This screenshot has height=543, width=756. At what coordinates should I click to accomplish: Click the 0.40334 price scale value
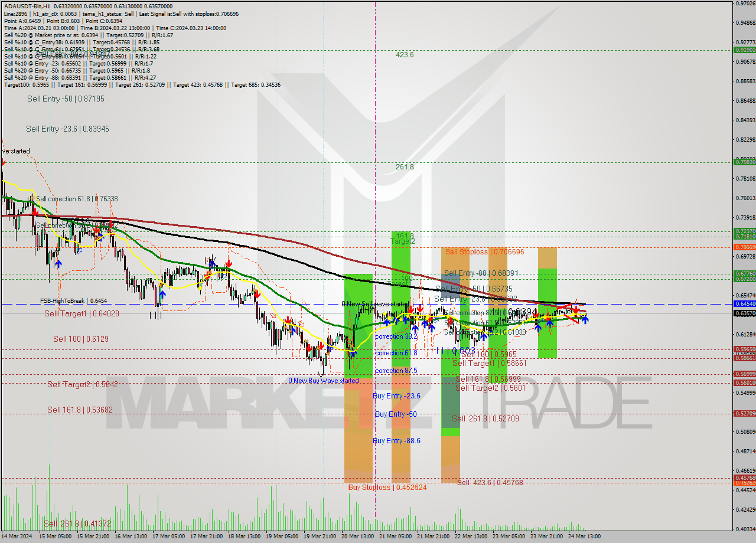point(745,528)
